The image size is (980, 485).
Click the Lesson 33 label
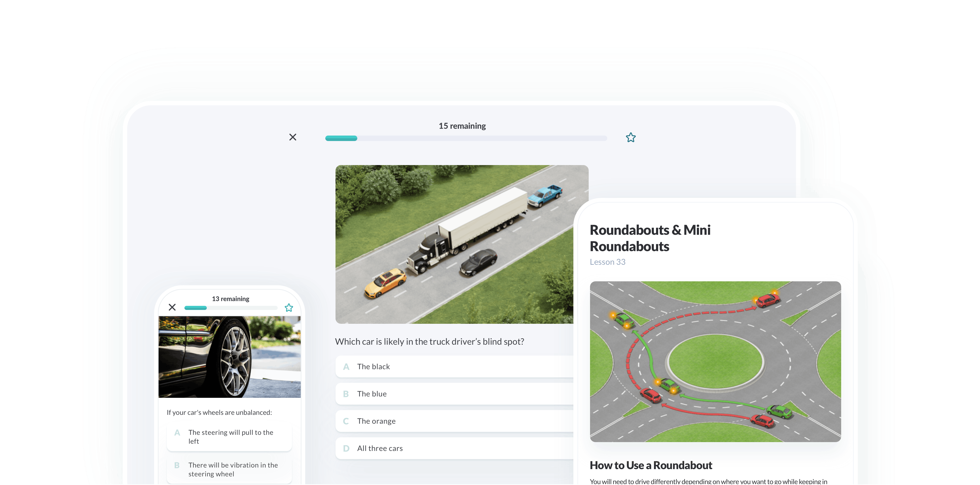tap(607, 262)
